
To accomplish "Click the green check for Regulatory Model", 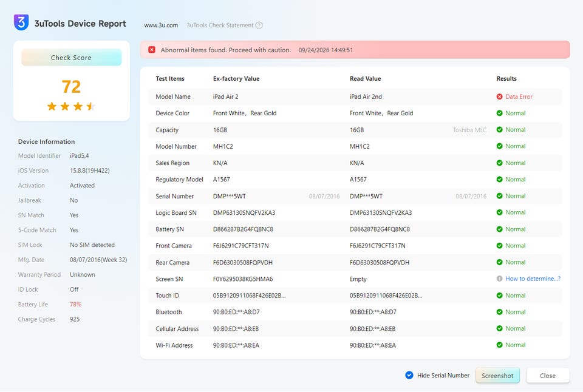I will pyautogui.click(x=499, y=180).
